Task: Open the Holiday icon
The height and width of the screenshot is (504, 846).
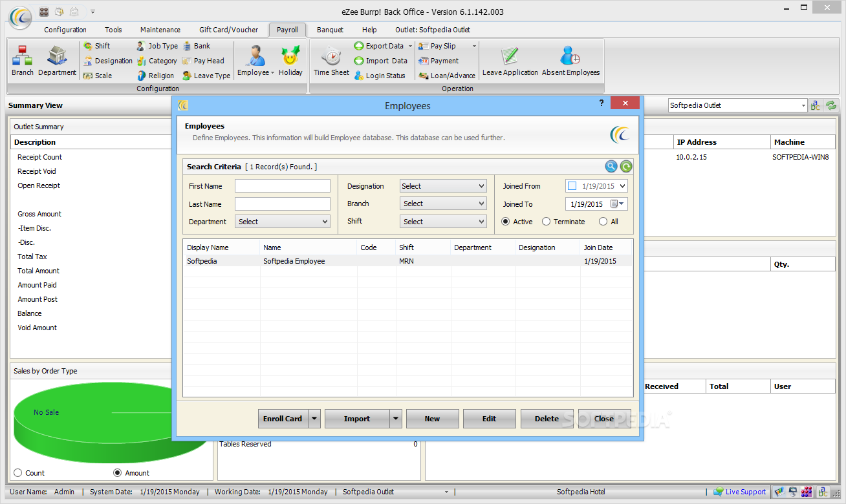Action: 290,61
